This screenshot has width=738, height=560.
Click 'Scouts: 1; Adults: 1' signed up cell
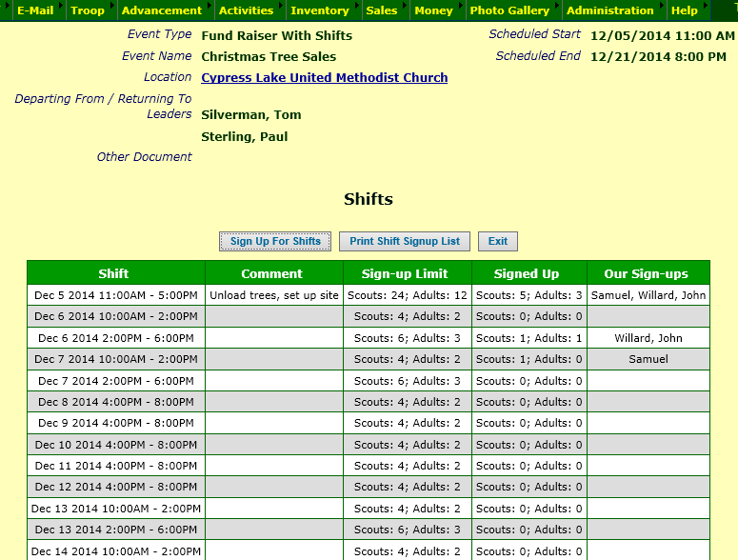[x=529, y=338]
